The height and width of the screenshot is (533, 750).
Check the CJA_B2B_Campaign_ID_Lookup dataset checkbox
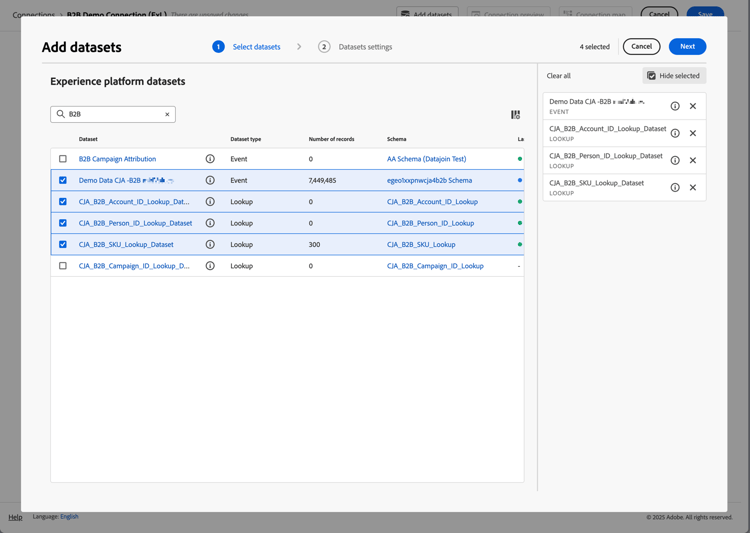tap(63, 266)
